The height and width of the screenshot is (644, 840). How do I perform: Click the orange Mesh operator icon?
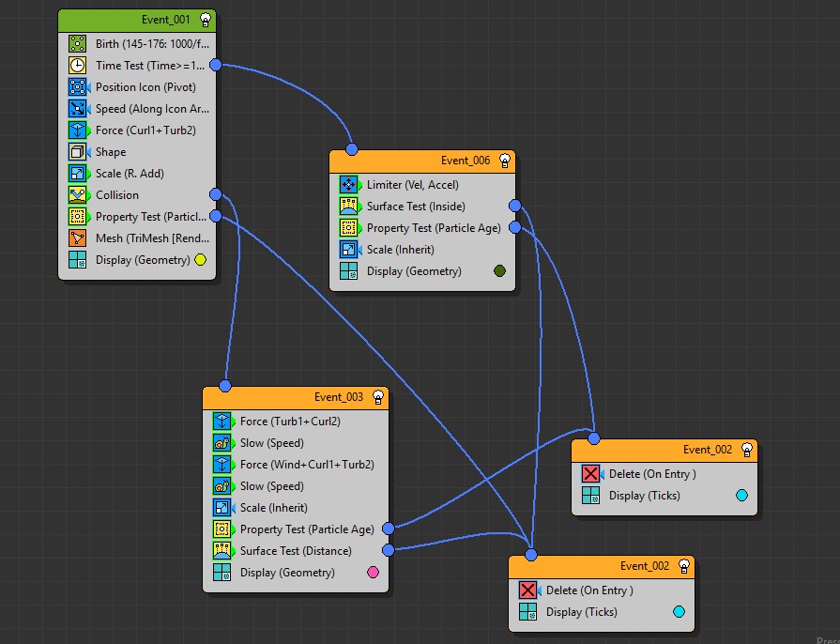pos(77,238)
